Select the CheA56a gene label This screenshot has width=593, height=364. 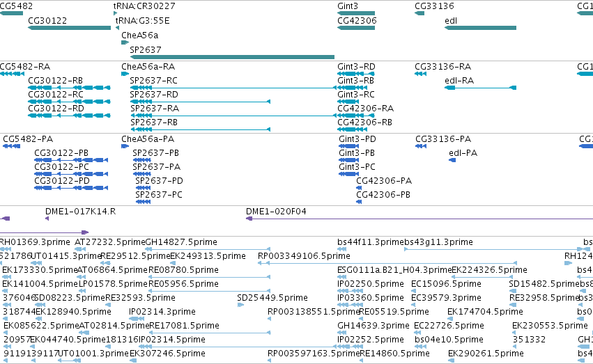coord(140,35)
